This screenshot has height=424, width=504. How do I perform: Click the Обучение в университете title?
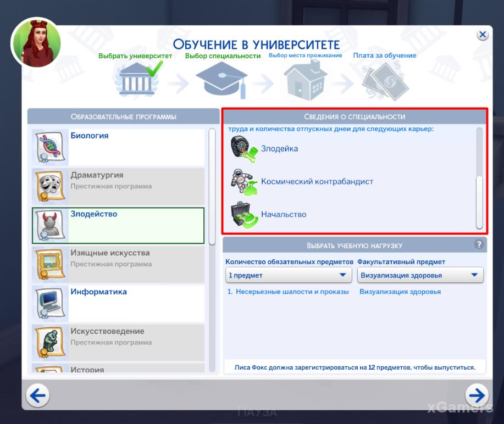pos(256,44)
